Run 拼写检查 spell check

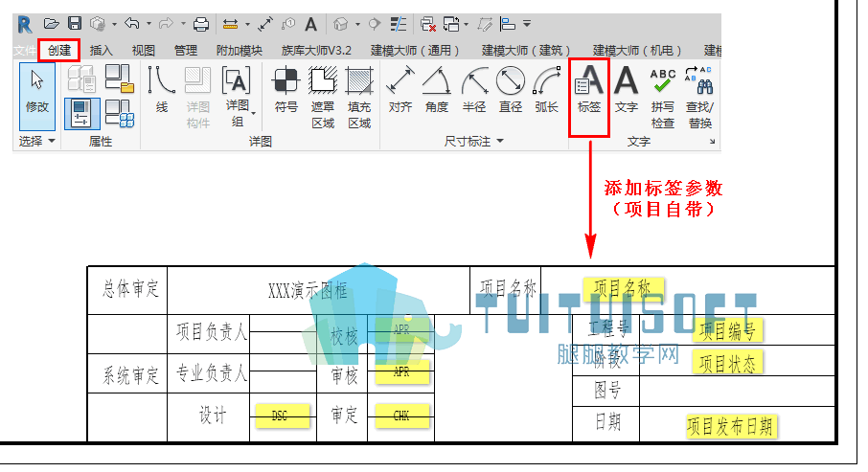point(663,98)
